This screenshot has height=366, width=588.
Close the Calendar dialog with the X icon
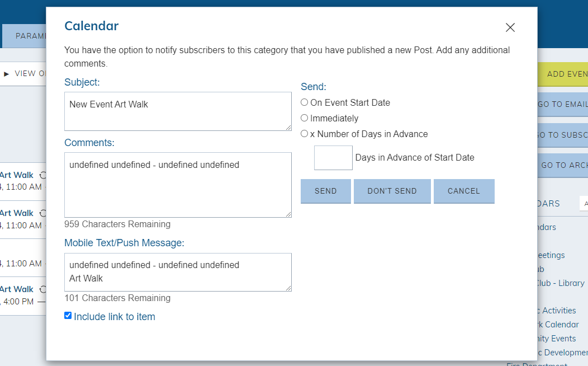510,27
